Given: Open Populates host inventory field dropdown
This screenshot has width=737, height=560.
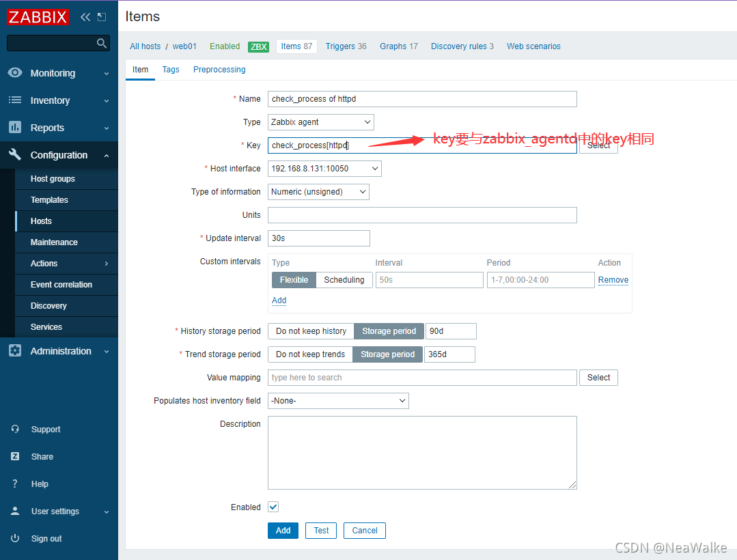Looking at the screenshot, I should pyautogui.click(x=338, y=401).
